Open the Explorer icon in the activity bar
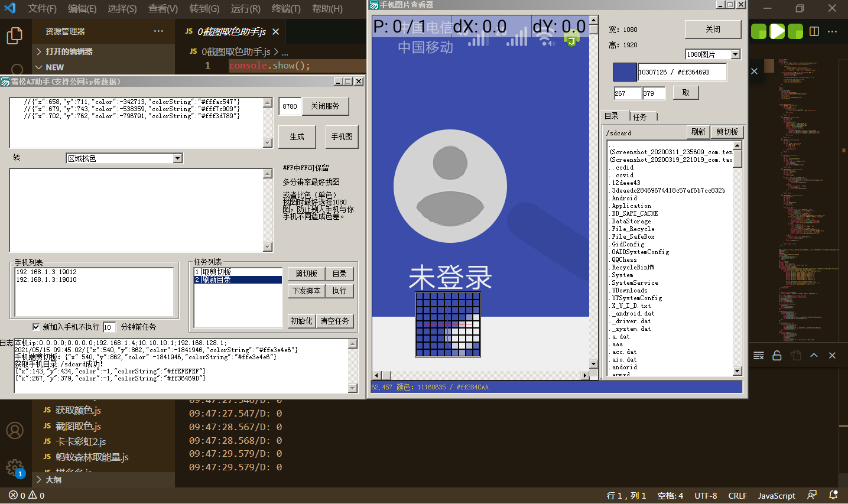The height and width of the screenshot is (504, 848). 14,35
